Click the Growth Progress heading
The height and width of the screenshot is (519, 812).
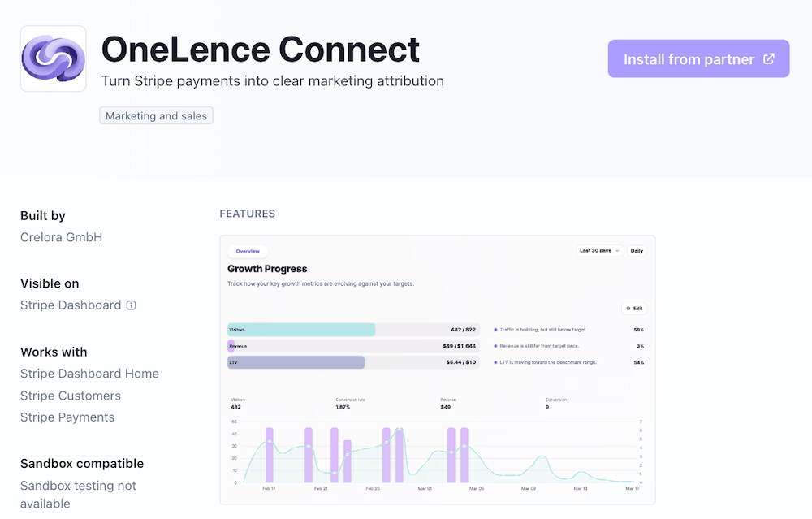pyautogui.click(x=267, y=269)
